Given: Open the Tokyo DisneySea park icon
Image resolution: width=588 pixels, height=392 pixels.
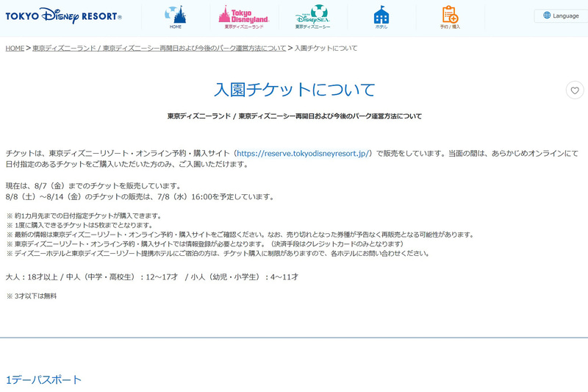Looking at the screenshot, I should coord(313,17).
